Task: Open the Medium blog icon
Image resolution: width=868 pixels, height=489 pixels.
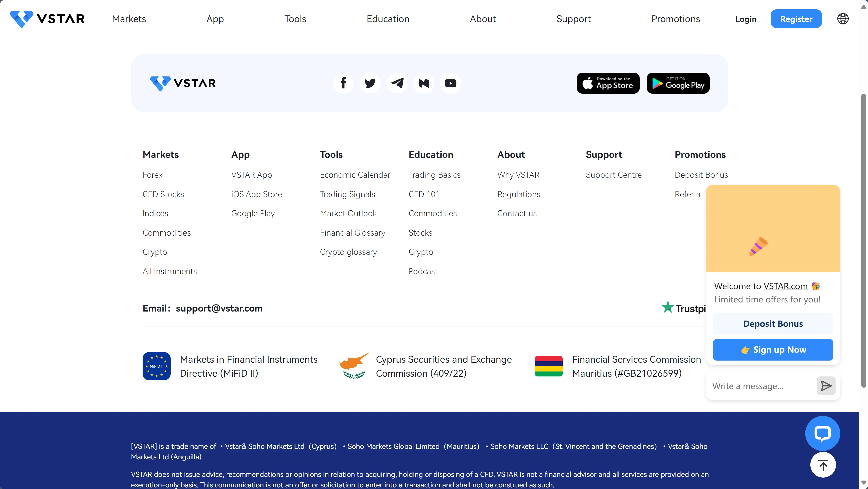Action: (424, 83)
